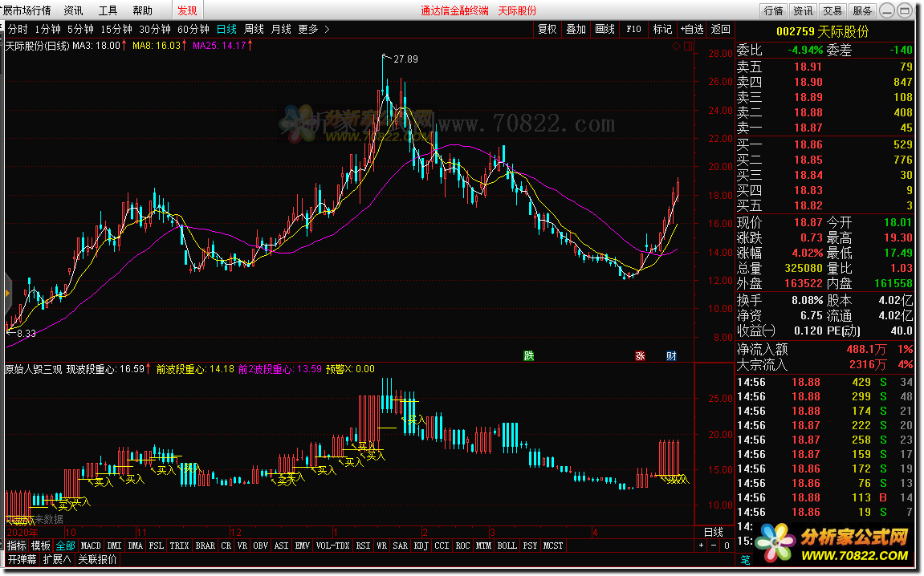Click the 关联报价 button
Image resolution: width=924 pixels, height=576 pixels.
point(97,559)
